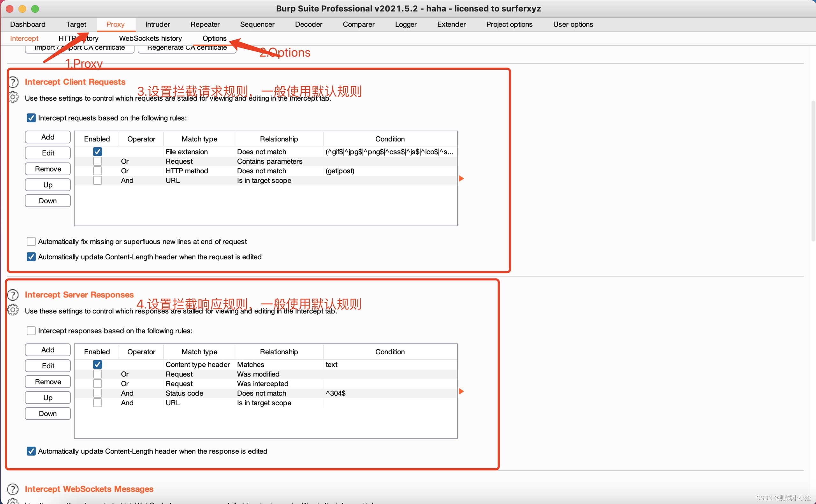Toggle Intercept requests based on following rules
Viewport: 816px width, 504px height.
coord(31,118)
